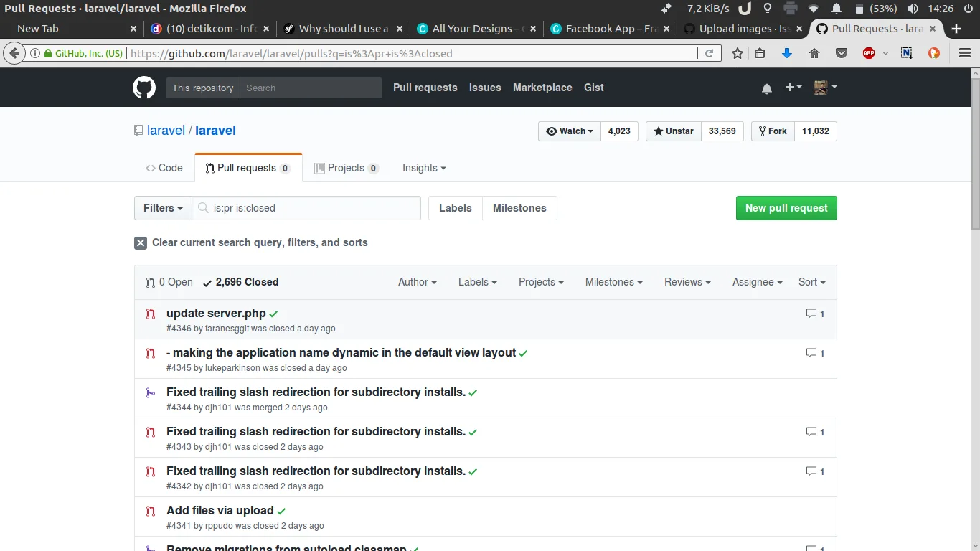Image resolution: width=980 pixels, height=551 pixels.
Task: Switch to the Projects tab
Action: [x=347, y=168]
